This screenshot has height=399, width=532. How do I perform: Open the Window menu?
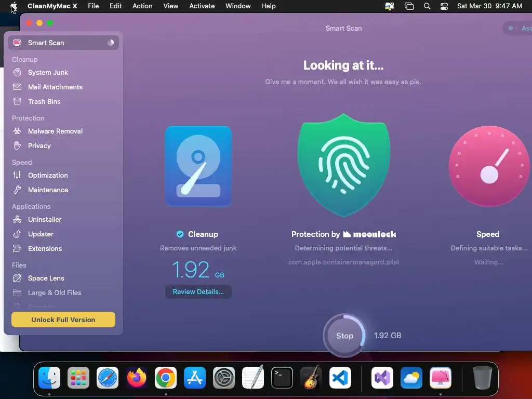click(x=238, y=6)
